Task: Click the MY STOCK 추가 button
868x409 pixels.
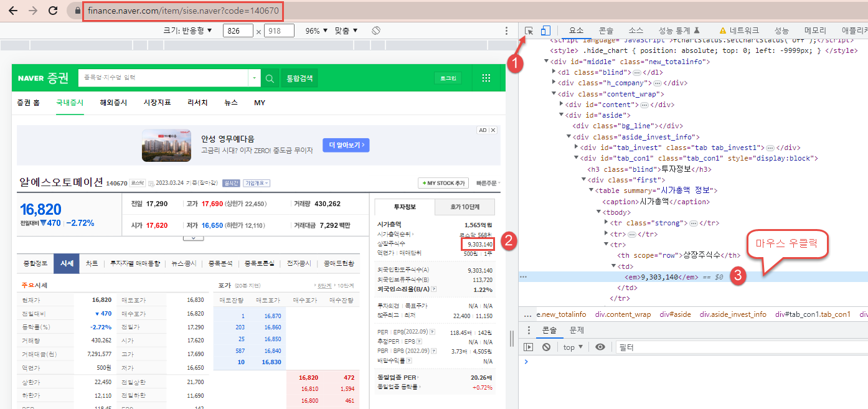Action: click(x=443, y=183)
